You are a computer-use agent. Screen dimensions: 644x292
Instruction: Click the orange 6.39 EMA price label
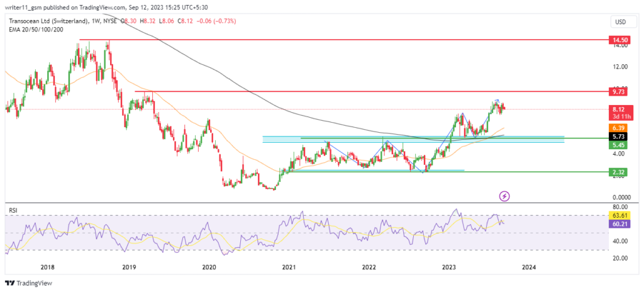[618, 128]
